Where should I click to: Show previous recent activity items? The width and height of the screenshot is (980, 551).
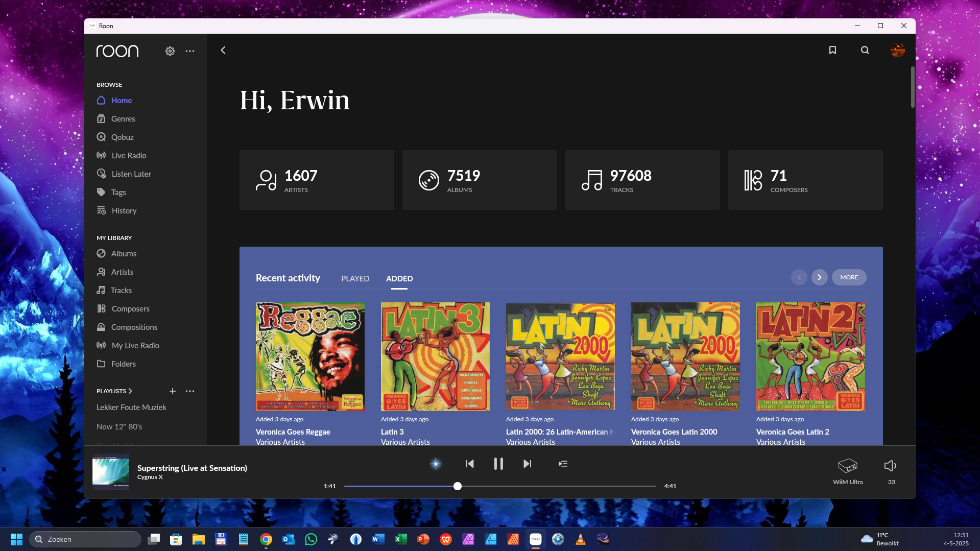799,277
